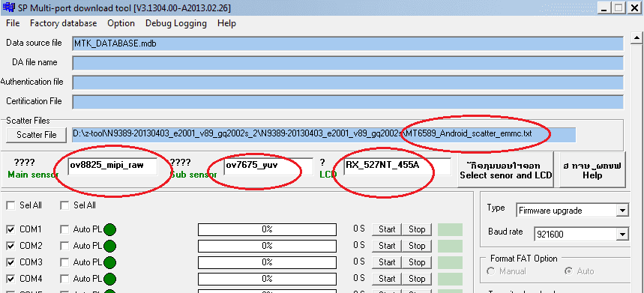Click the Select senor and LCD button
The image size is (644, 293).
click(505, 170)
